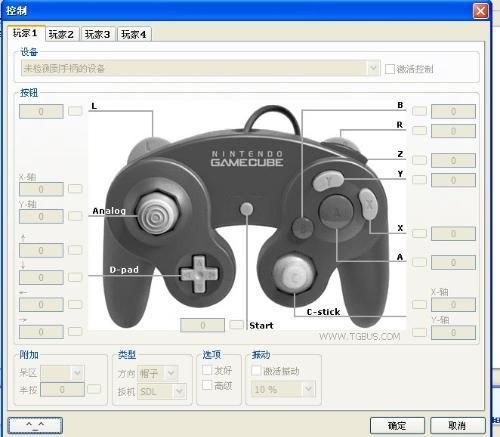
Task: Tick the first checkbox under 选项
Action: [207, 370]
